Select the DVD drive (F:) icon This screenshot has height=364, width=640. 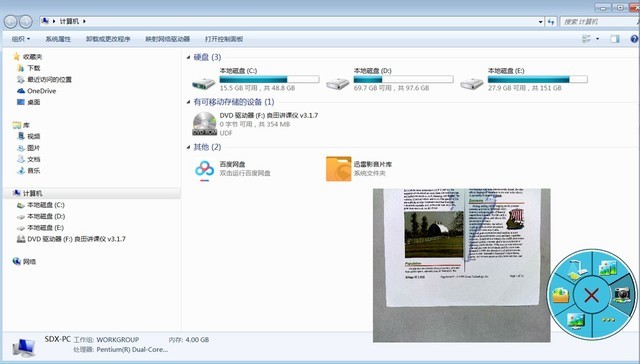tap(204, 123)
